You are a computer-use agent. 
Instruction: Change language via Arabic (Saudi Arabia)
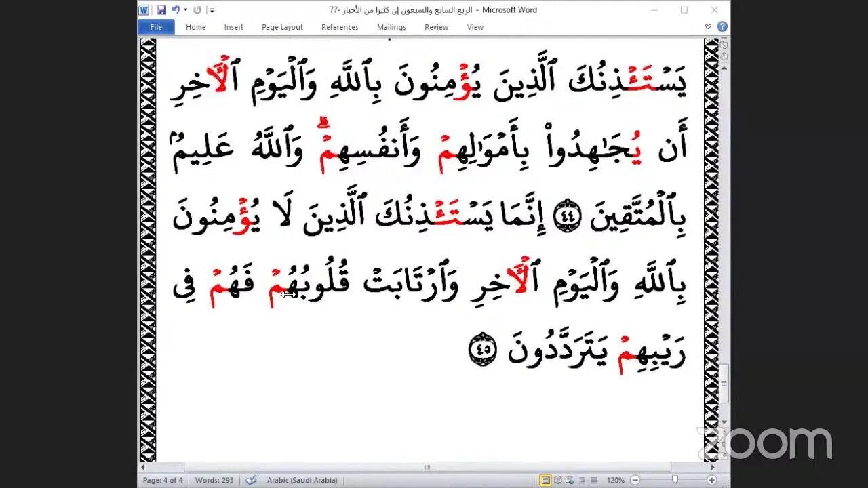click(x=302, y=480)
